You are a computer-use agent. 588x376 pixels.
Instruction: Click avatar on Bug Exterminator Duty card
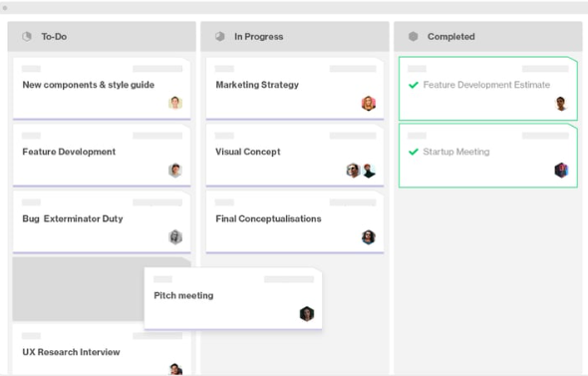click(x=175, y=237)
